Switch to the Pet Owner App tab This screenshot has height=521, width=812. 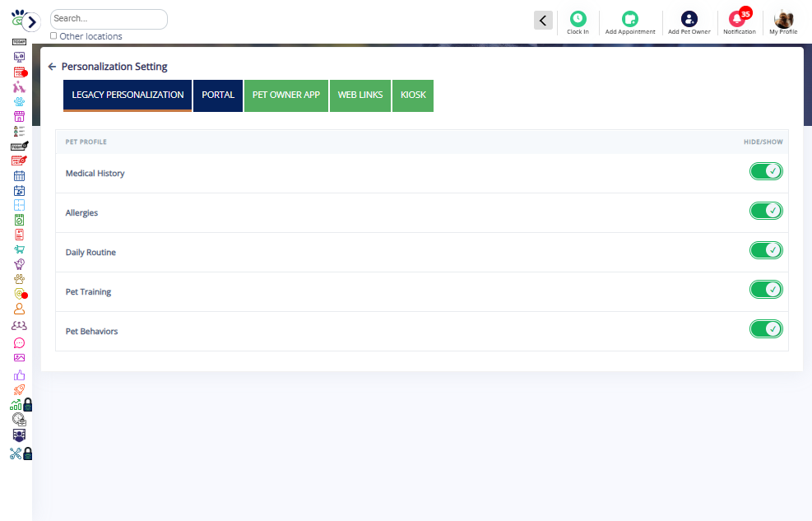click(285, 95)
